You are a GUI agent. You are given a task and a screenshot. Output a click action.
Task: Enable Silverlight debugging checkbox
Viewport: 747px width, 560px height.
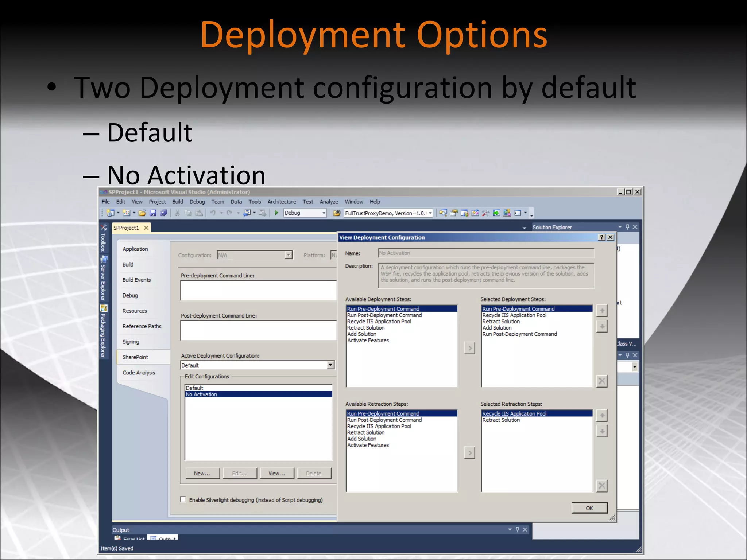(x=183, y=499)
